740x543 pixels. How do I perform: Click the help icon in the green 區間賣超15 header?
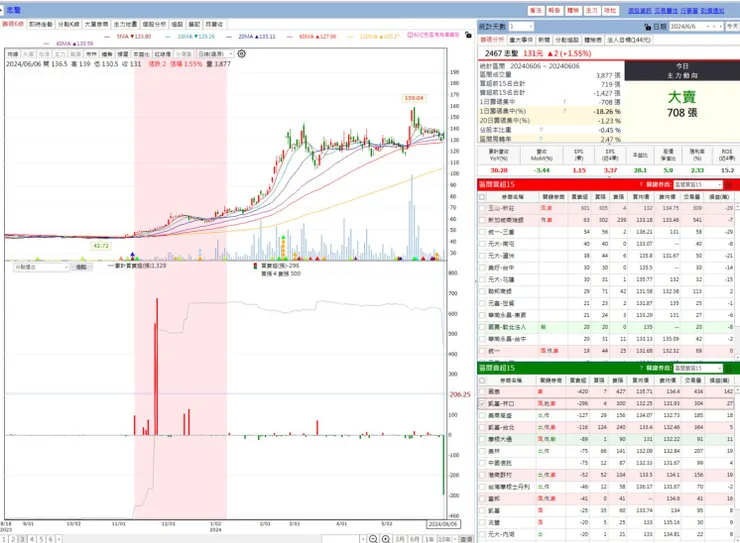[641, 368]
